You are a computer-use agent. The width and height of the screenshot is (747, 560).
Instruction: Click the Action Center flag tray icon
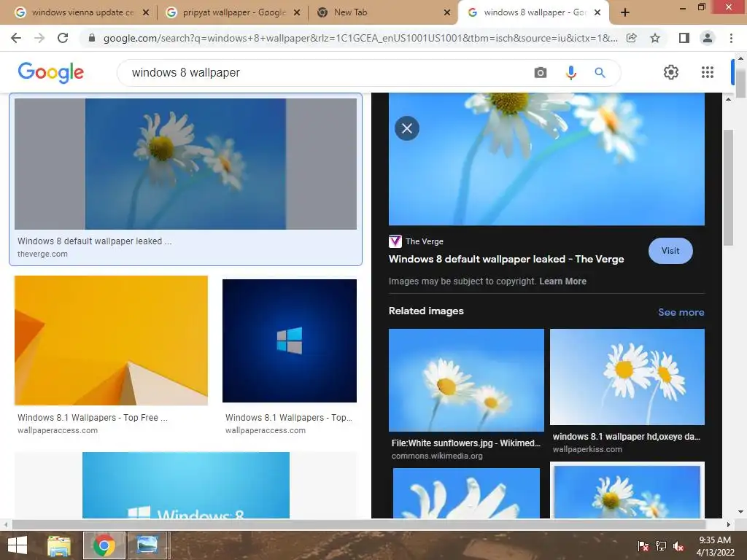(643, 546)
